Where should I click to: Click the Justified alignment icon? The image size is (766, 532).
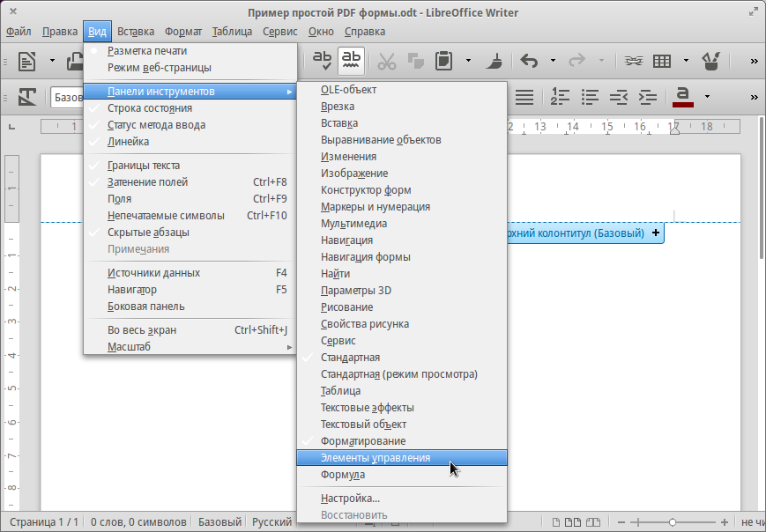tap(524, 97)
